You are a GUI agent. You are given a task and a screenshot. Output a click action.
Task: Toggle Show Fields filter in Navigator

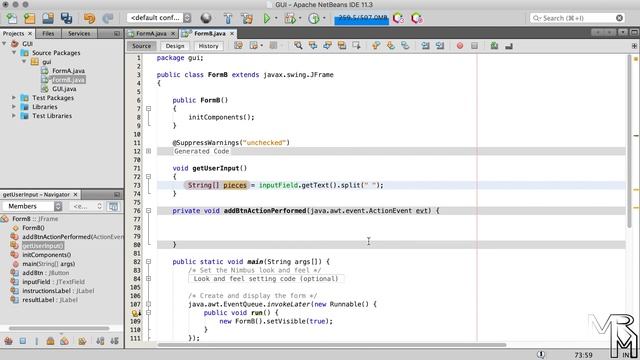(x=23, y=341)
